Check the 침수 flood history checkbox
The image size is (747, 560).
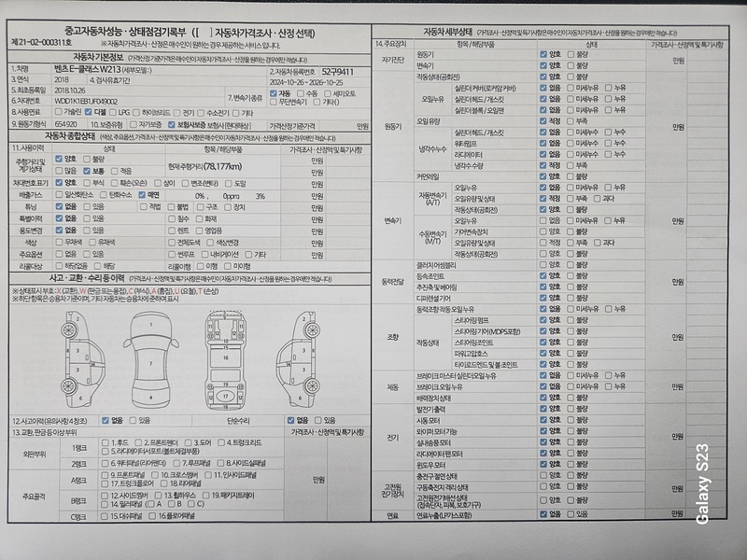click(x=173, y=217)
